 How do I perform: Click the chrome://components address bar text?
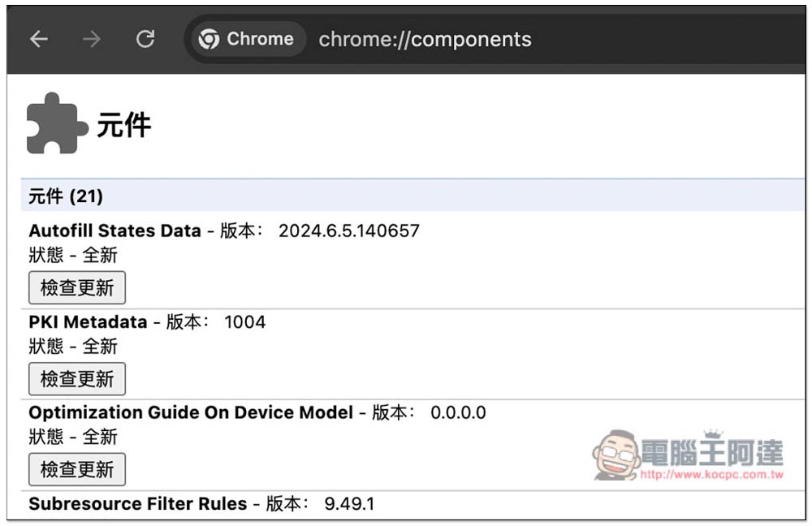pos(425,39)
